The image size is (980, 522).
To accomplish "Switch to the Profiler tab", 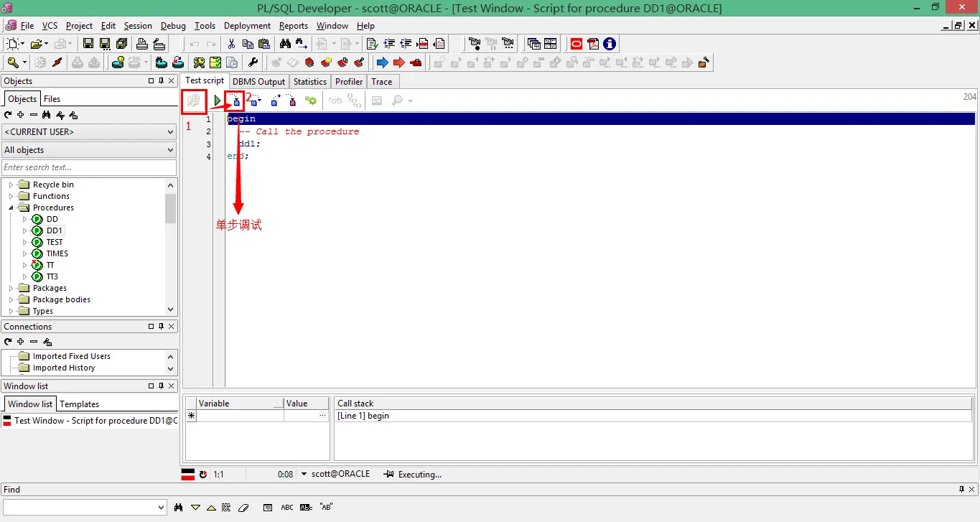I will click(349, 82).
